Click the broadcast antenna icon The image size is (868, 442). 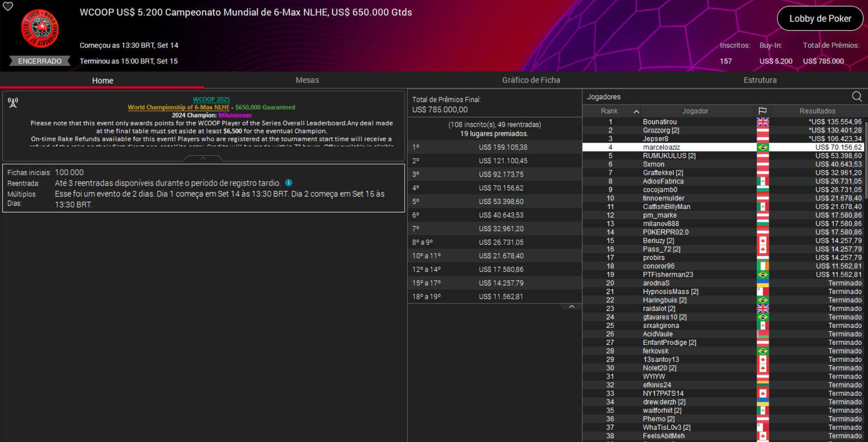pos(13,103)
